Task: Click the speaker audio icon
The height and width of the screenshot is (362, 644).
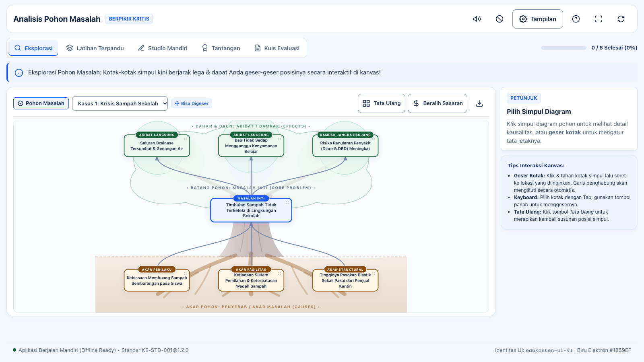Action: point(477,19)
